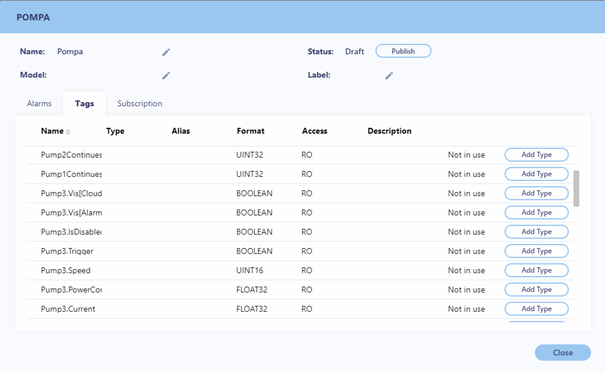Open the Subscription tab
This screenshot has width=605, height=373.
140,103
